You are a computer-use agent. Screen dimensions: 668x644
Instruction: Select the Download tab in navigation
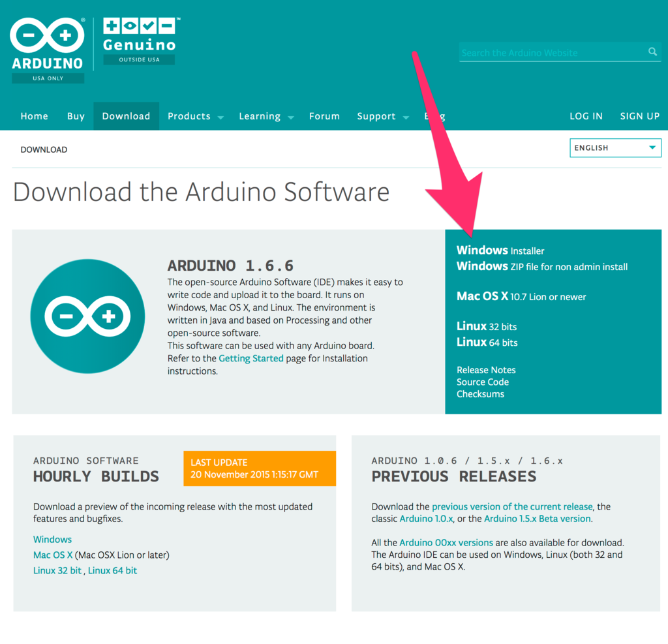click(x=126, y=116)
